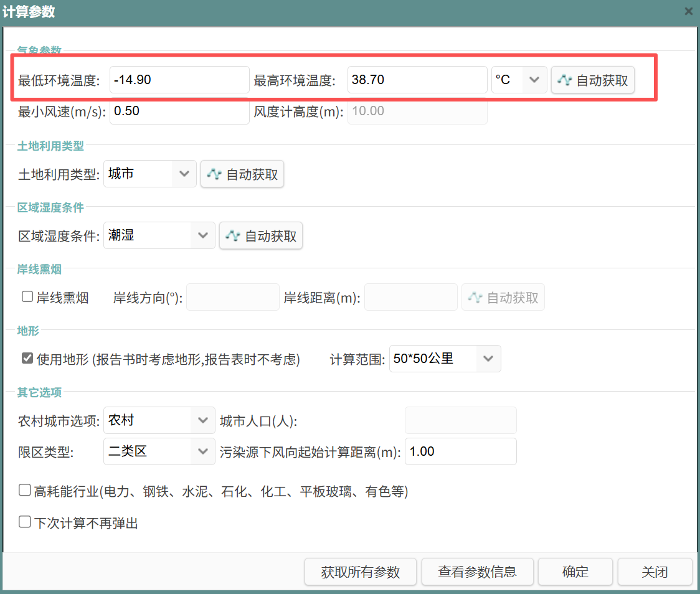Uncheck the 使用地形 checkbox
This screenshot has height=594, width=700.
point(27,359)
